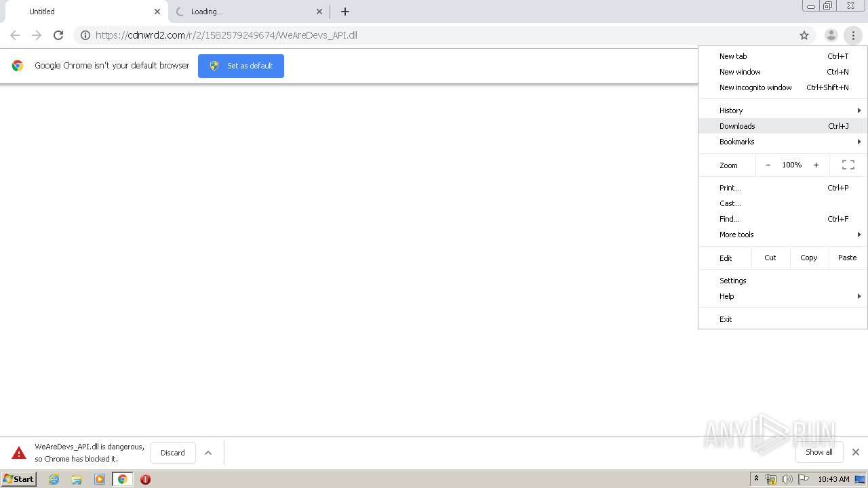Open the network icon in system tray

point(771,479)
